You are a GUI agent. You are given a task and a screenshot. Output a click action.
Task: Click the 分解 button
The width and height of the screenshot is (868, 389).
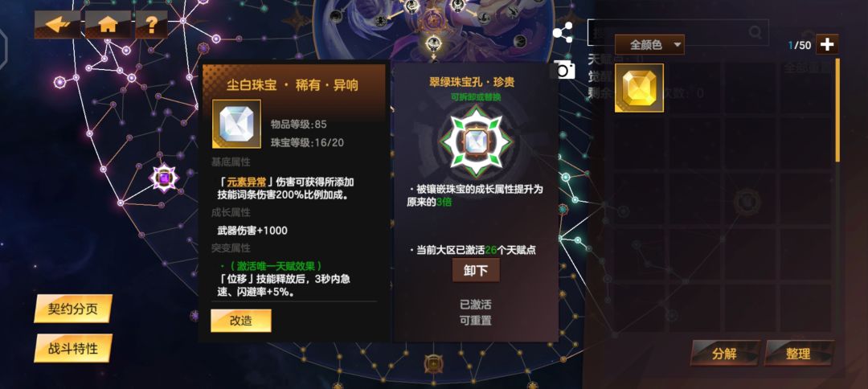tap(725, 353)
